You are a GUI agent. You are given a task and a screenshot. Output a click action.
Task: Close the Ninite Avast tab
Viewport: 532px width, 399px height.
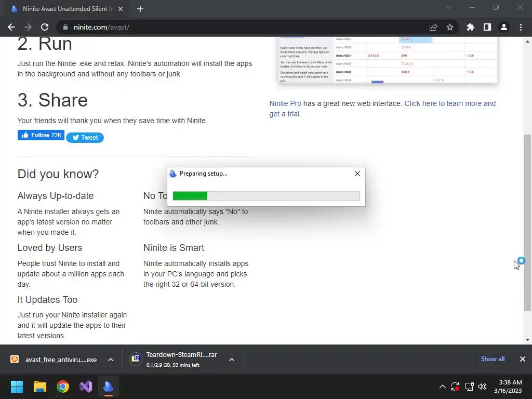[x=121, y=9]
